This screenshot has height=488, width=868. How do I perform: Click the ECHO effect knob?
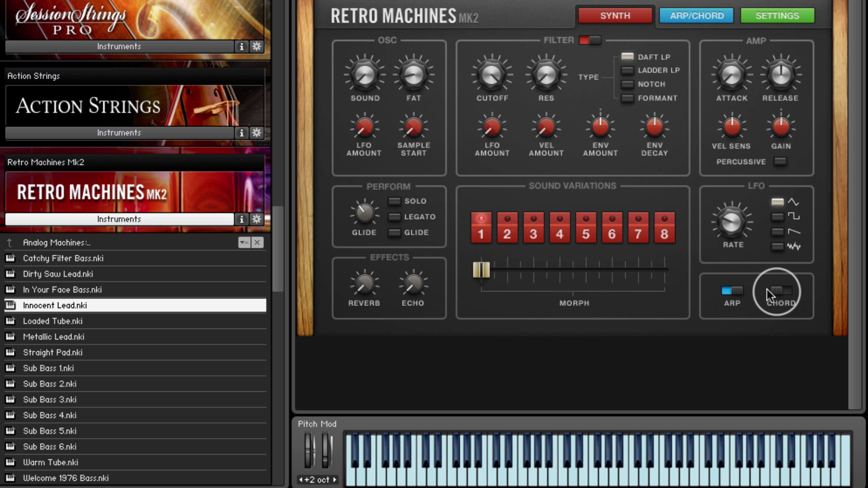(x=413, y=284)
